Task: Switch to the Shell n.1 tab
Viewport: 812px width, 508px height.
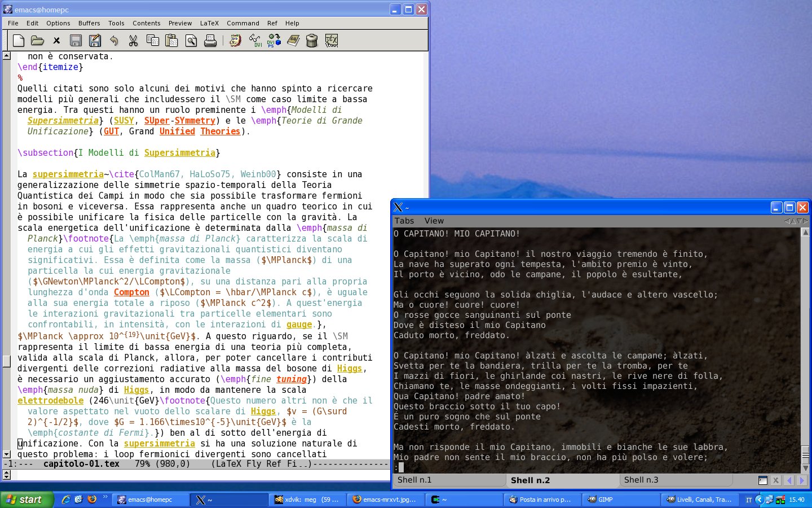Action: coord(414,480)
